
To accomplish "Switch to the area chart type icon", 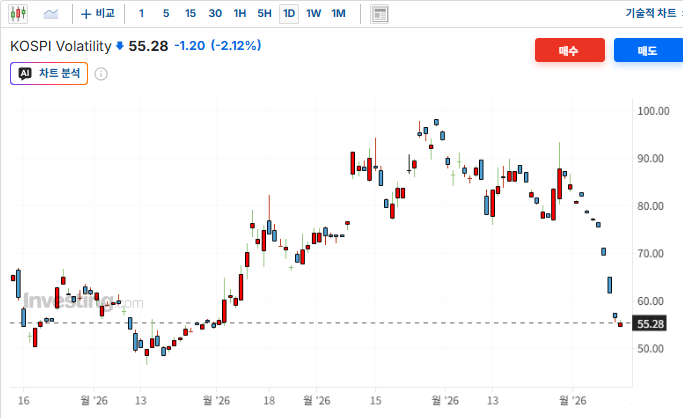I will (51, 14).
